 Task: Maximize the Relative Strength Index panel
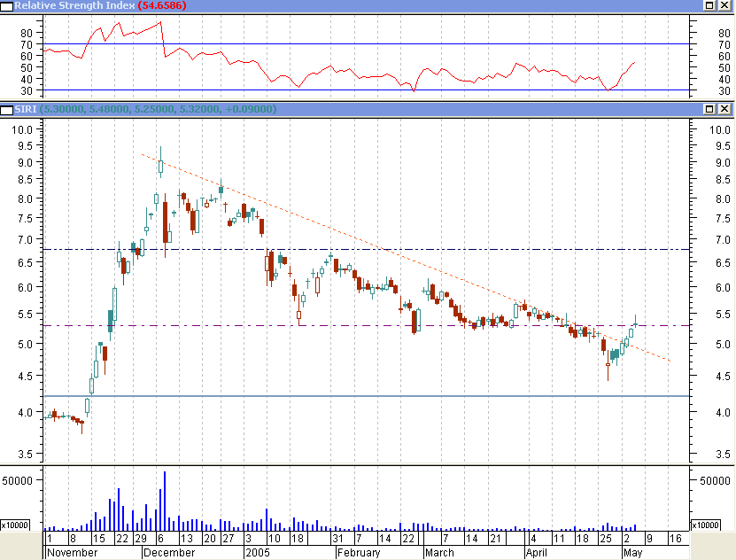(709, 5)
